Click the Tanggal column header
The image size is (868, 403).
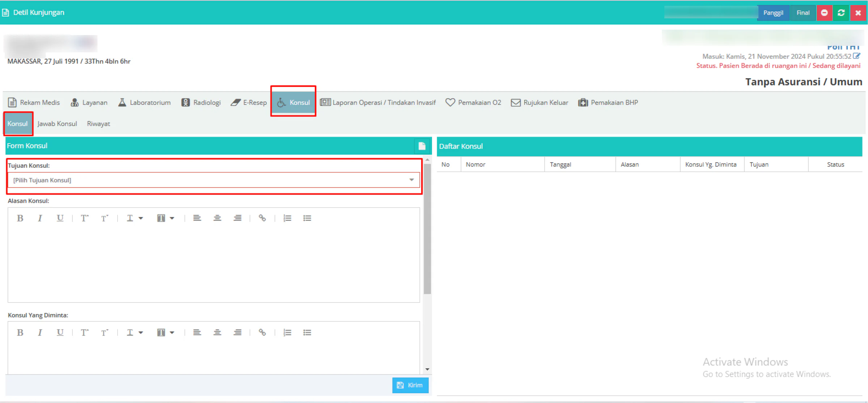(x=580, y=164)
